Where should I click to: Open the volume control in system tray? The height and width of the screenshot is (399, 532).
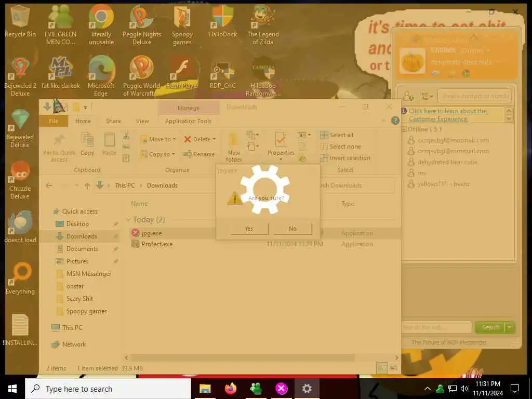coord(464,389)
